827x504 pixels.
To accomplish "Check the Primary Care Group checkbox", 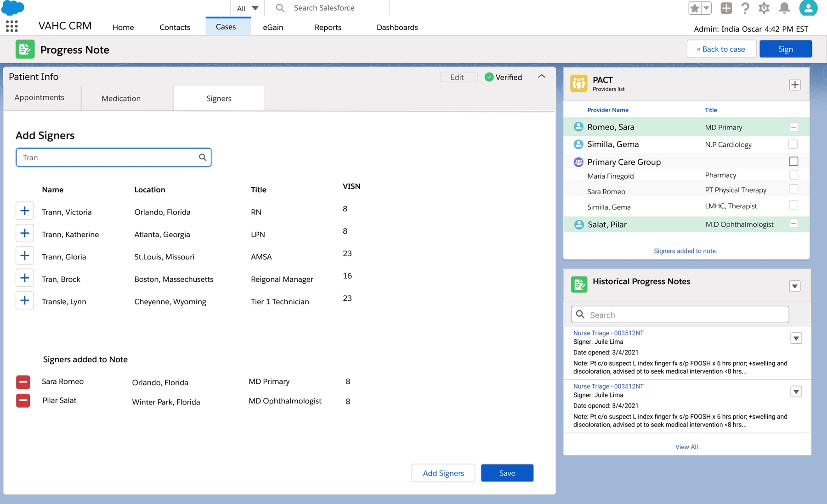I will (793, 162).
